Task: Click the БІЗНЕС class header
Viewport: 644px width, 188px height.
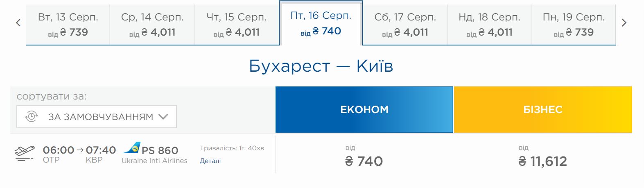Action: tap(543, 109)
